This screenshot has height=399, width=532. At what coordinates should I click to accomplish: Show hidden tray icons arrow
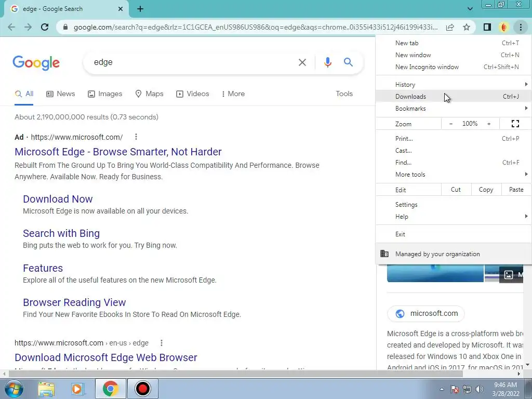coord(442,389)
